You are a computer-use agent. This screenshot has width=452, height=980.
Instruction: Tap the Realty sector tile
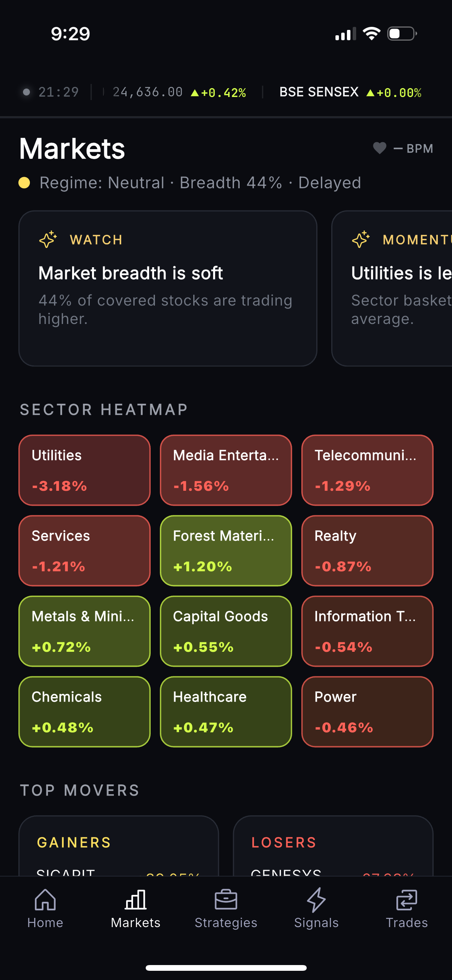click(367, 551)
